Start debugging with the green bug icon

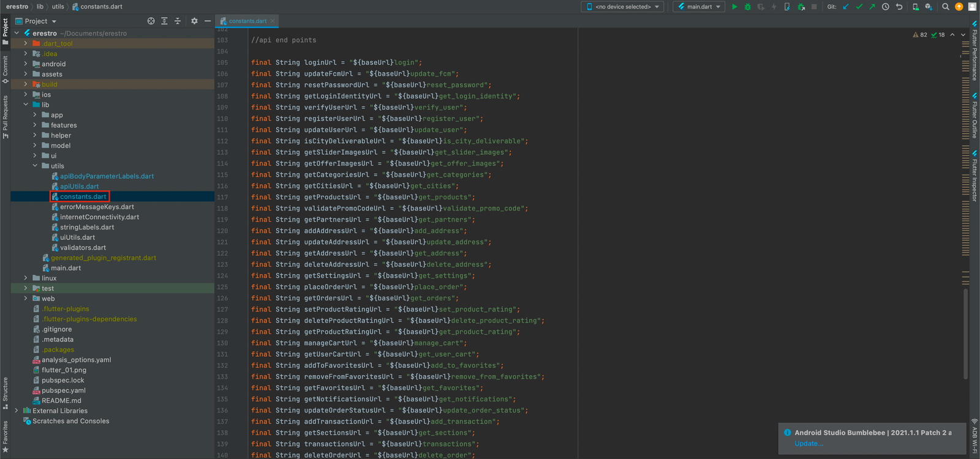point(747,7)
